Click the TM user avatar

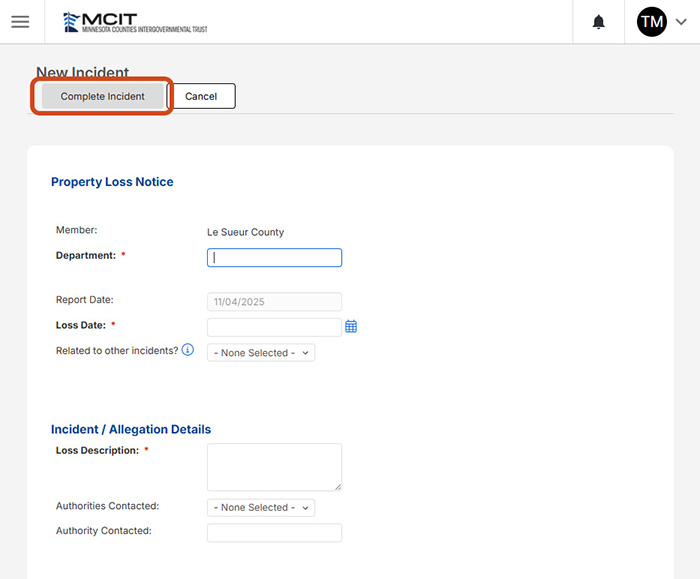tap(652, 22)
